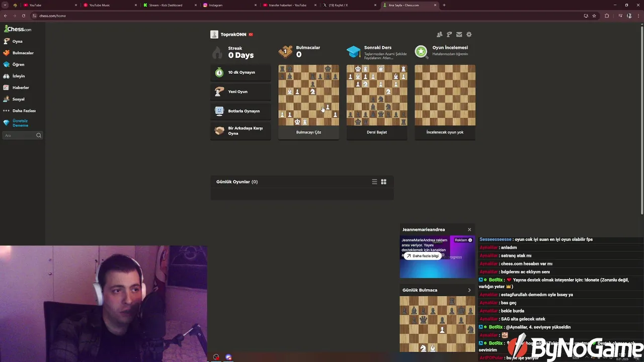This screenshot has height=362, width=644.
Task: Click the Discord icon in taskbar
Action: pos(228,357)
